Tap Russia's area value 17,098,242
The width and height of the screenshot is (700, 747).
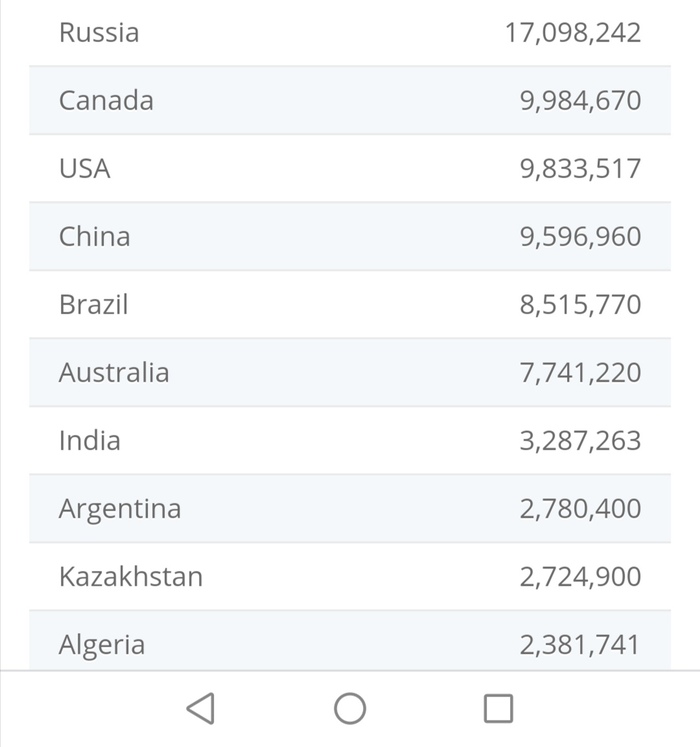click(573, 33)
